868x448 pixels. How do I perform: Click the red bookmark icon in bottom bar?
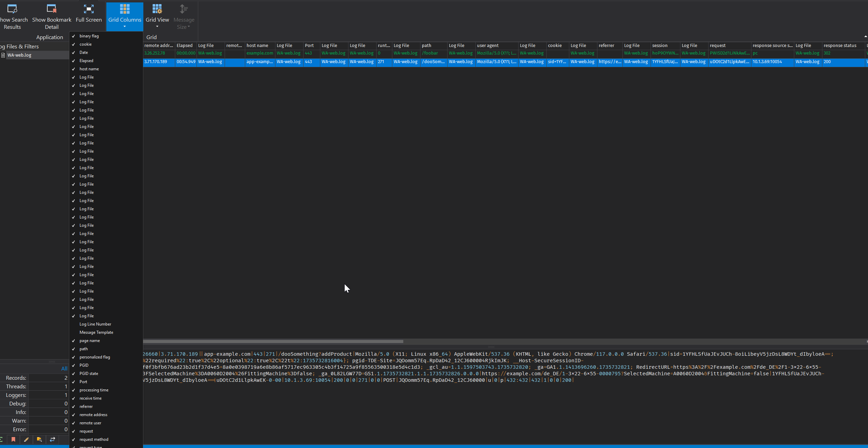pyautogui.click(x=13, y=439)
